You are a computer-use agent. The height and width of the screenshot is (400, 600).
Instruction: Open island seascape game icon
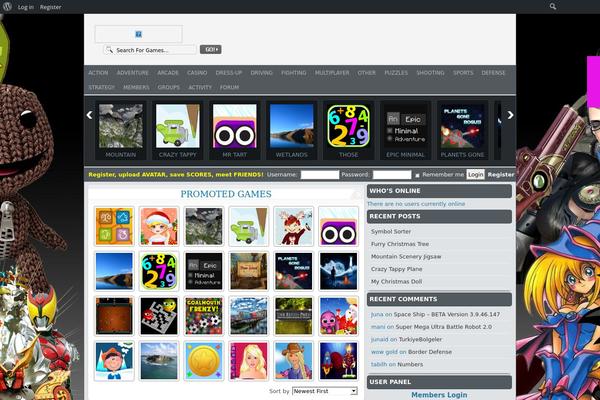(x=159, y=361)
